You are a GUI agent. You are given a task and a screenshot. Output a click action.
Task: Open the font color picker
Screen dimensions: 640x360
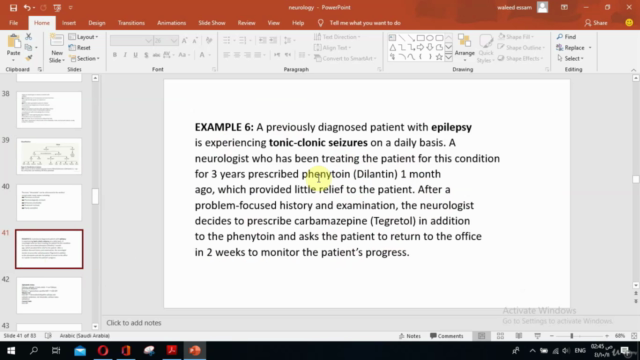[x=204, y=55]
